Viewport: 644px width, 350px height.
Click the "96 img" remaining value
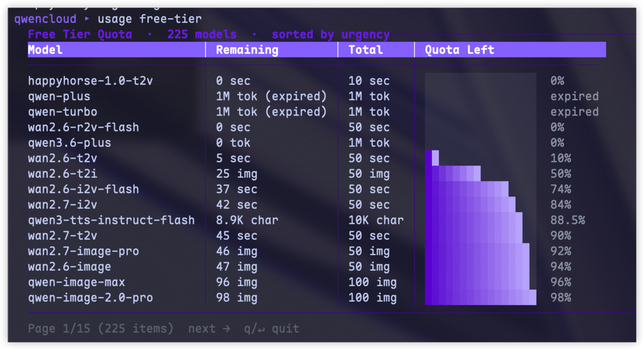237,282
